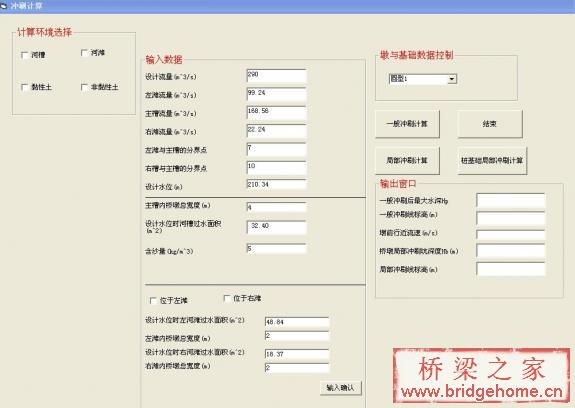Select the 一般冲刷后最大水深 output box
This screenshot has width=575, height=408.
click(511, 201)
